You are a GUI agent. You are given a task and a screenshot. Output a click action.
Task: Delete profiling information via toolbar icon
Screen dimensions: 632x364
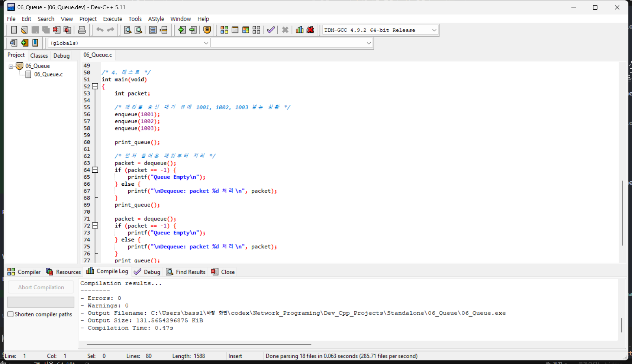click(310, 30)
